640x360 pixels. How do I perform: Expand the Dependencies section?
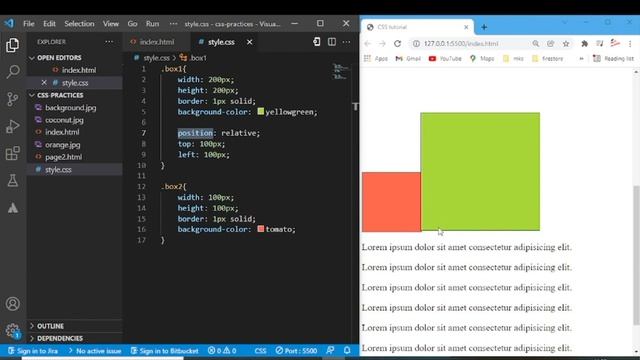point(75,338)
